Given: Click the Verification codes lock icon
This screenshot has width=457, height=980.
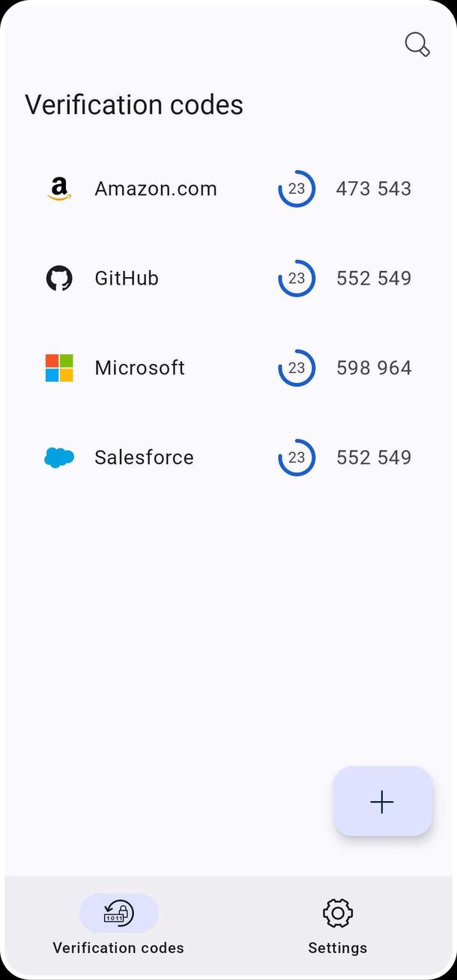Looking at the screenshot, I should tap(118, 913).
